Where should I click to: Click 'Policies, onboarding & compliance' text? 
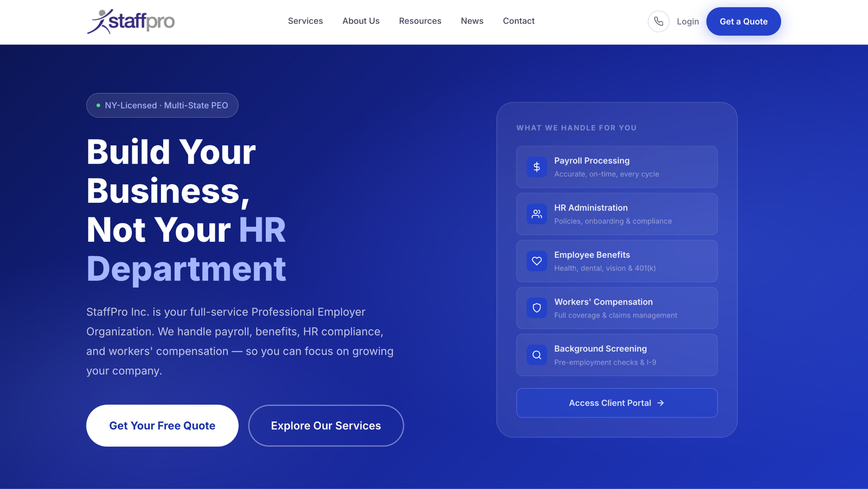[x=613, y=221]
